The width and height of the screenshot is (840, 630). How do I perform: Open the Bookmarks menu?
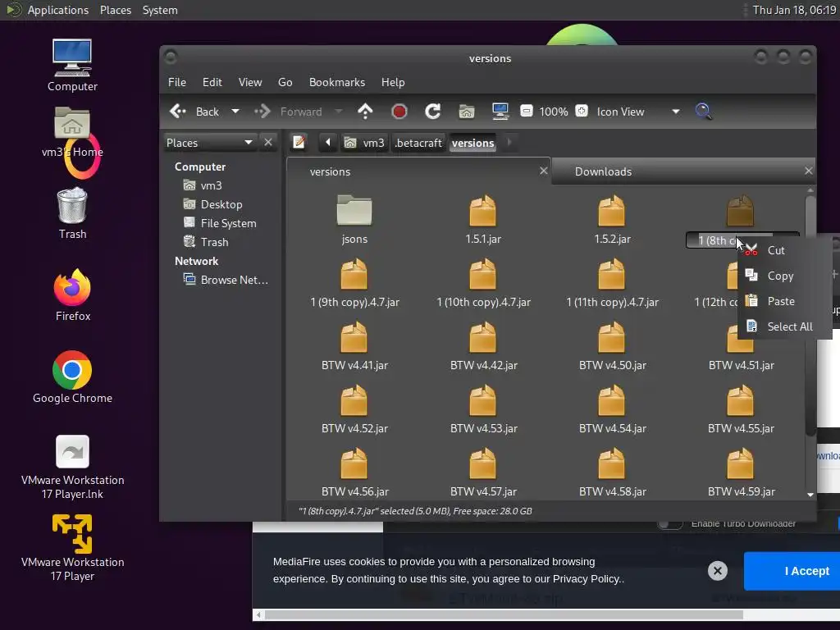tap(336, 82)
